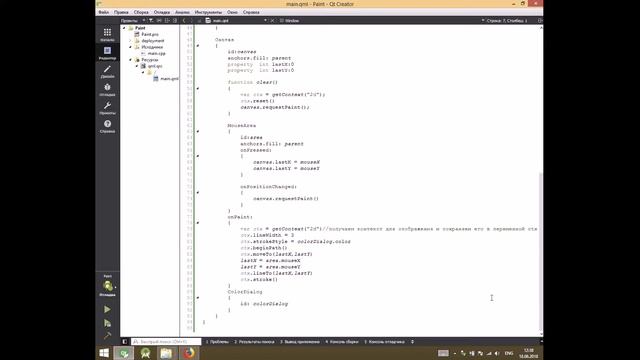
Task: Run the project with the green play button
Action: click(x=107, y=309)
